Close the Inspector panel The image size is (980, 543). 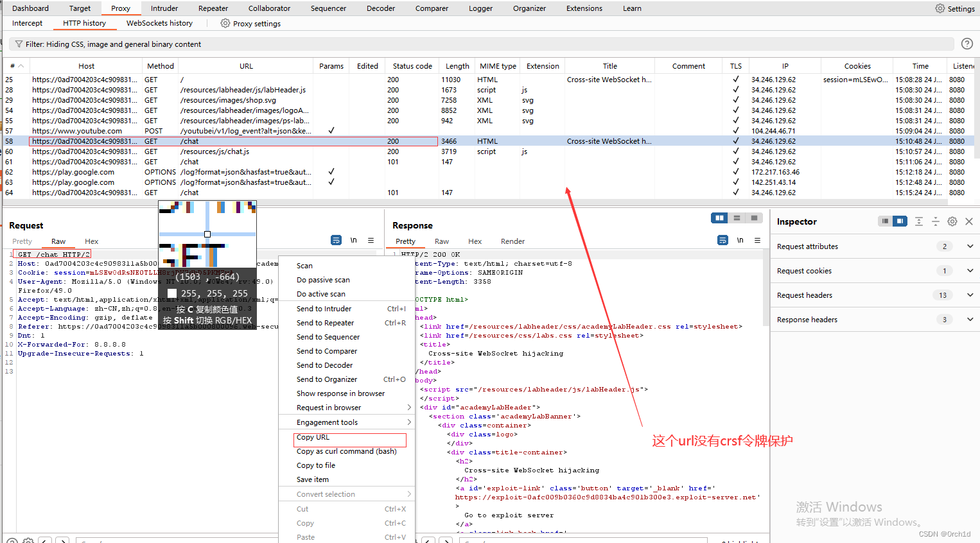[x=969, y=221]
